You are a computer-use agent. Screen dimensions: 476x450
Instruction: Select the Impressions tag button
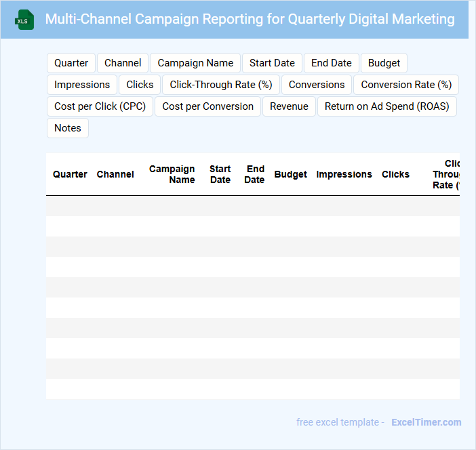pyautogui.click(x=82, y=85)
